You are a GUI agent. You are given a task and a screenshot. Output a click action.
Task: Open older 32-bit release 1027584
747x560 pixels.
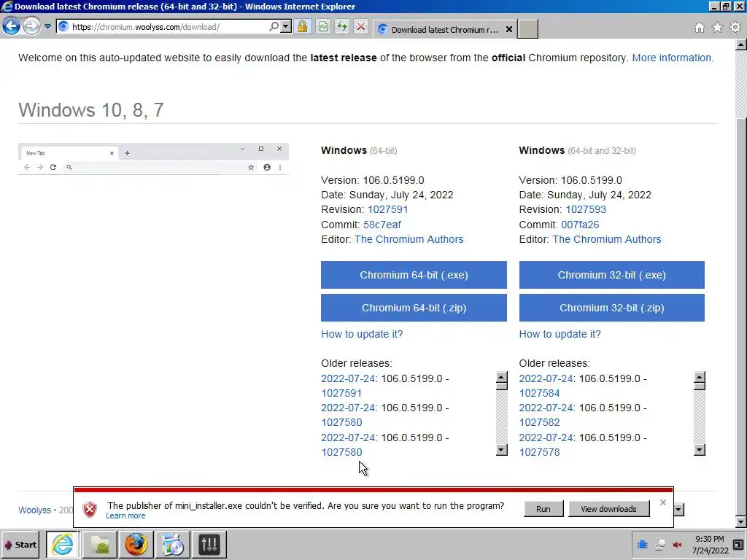pyautogui.click(x=539, y=393)
